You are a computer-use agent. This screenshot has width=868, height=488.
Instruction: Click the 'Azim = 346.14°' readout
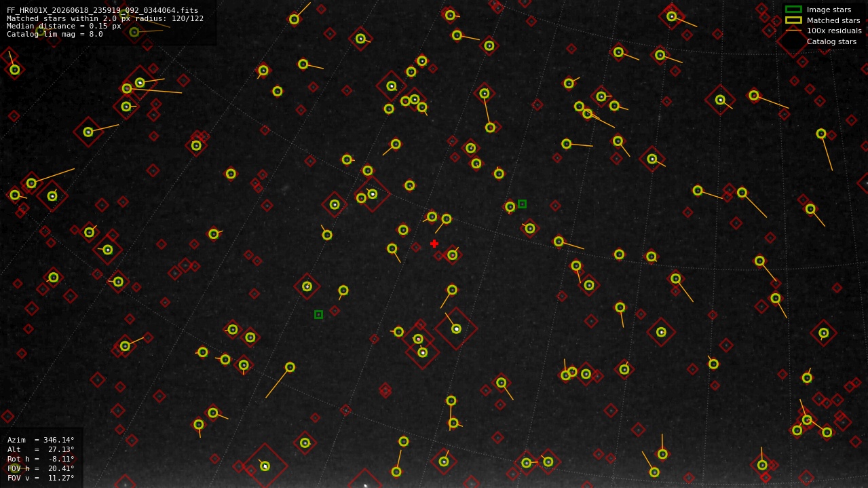coord(41,440)
